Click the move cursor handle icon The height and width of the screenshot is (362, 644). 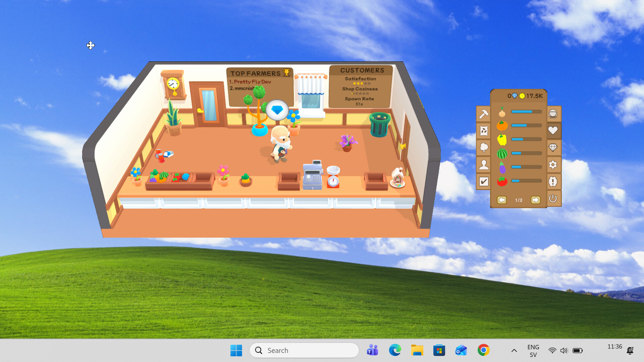point(91,45)
